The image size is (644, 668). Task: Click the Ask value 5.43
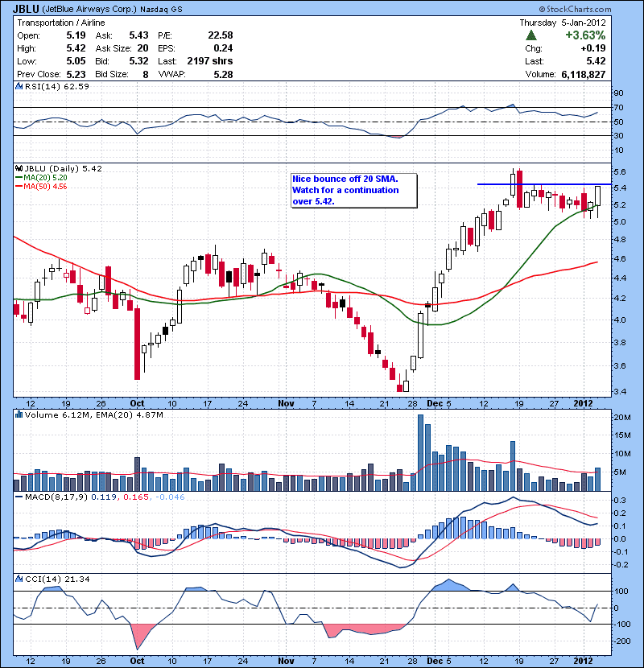pos(139,35)
